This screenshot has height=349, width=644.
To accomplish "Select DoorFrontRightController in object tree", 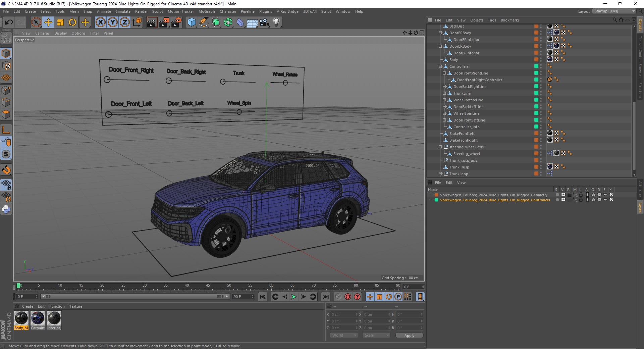I will tap(479, 80).
